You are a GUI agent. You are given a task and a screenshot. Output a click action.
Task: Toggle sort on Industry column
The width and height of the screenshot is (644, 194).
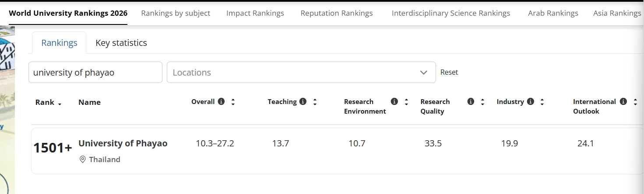click(542, 102)
